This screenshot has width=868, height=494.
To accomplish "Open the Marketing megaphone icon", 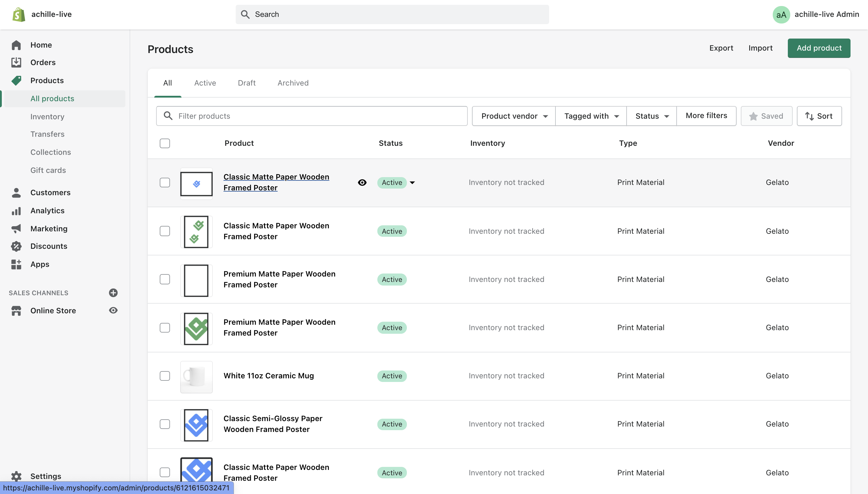I will click(16, 229).
